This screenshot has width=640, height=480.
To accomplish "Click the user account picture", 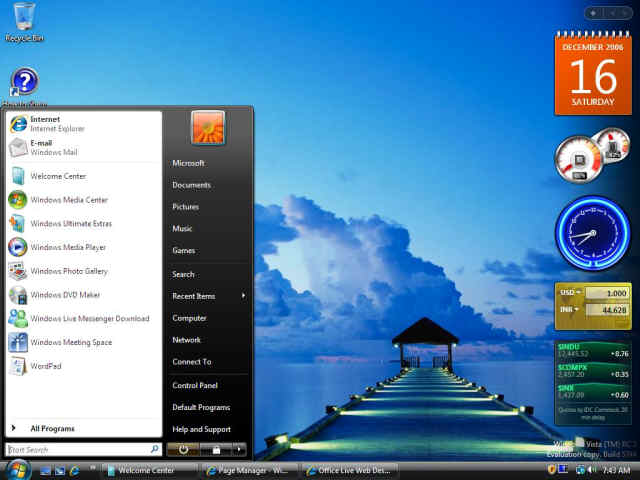I will [x=208, y=128].
